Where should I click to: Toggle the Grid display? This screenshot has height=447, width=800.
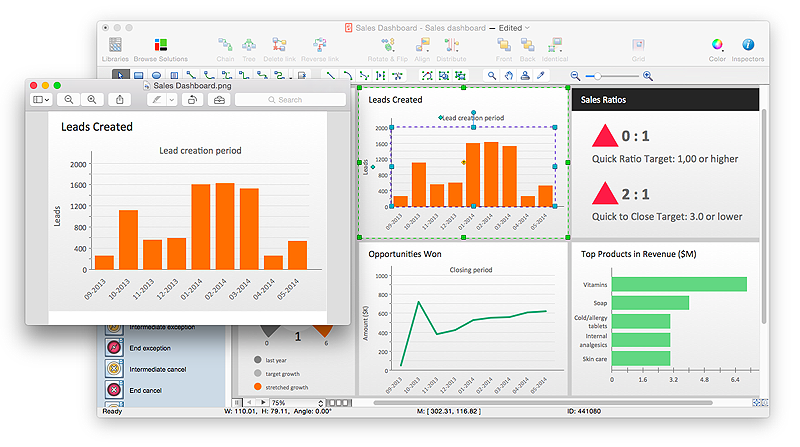[x=638, y=49]
